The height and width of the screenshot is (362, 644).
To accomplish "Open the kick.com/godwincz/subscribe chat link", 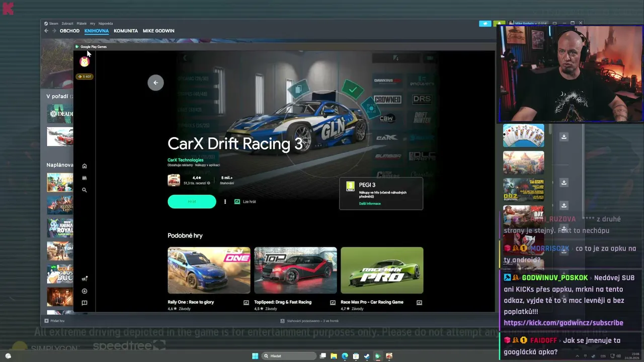I will (x=563, y=323).
